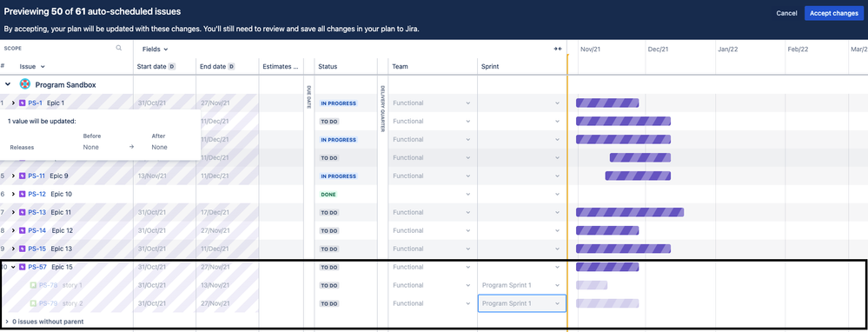Click the Estimates column header
The image size is (868, 332).
[280, 66]
